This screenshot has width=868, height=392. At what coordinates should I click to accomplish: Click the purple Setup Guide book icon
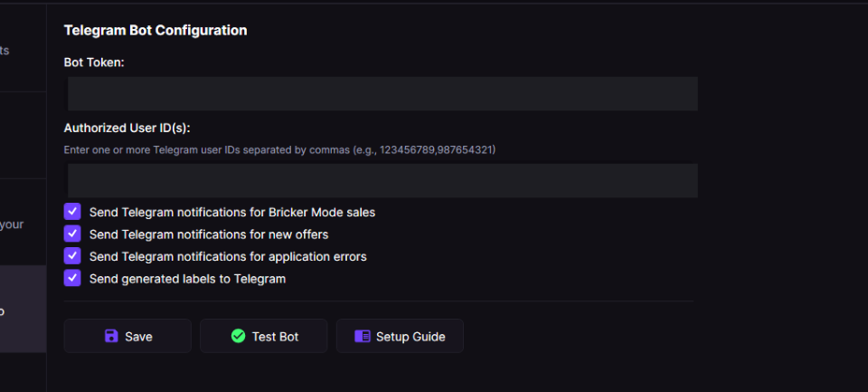tap(362, 336)
